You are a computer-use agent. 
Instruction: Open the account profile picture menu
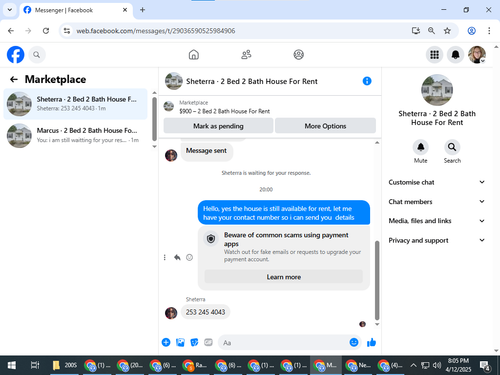(x=477, y=54)
